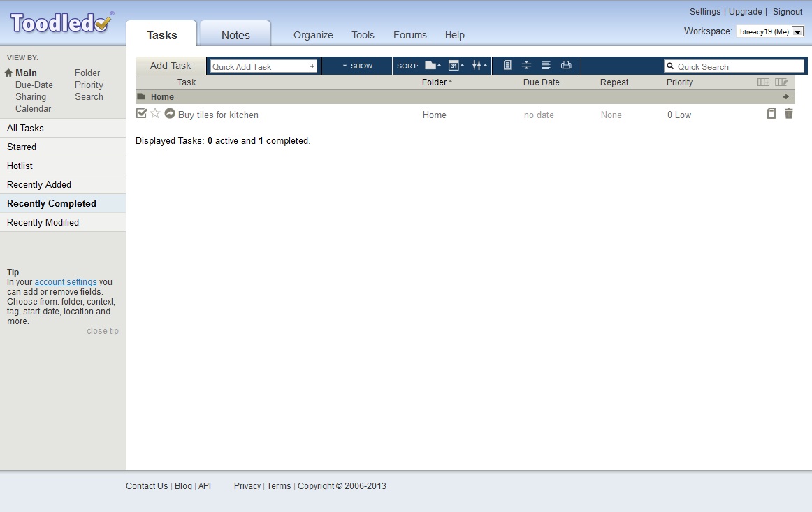Open Repeat value None for Buy tiles
Viewport: 812px width, 512px height.
(x=611, y=115)
